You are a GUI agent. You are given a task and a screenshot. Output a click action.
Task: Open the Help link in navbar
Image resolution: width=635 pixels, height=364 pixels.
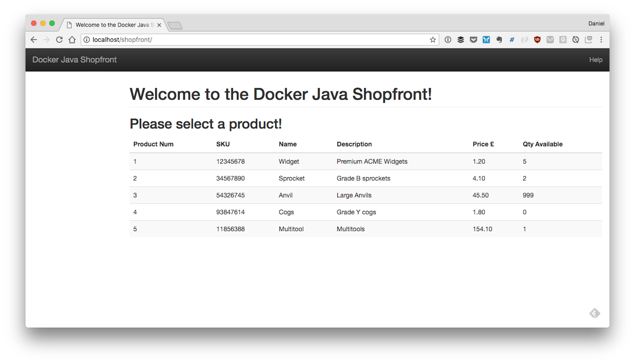596,60
